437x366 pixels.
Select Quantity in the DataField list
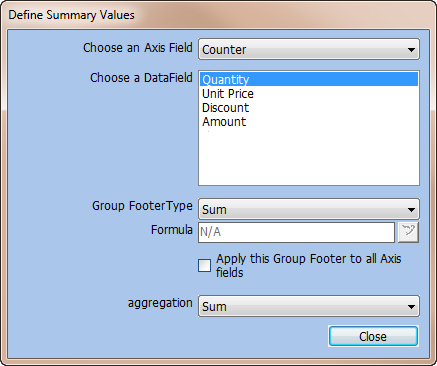point(309,79)
